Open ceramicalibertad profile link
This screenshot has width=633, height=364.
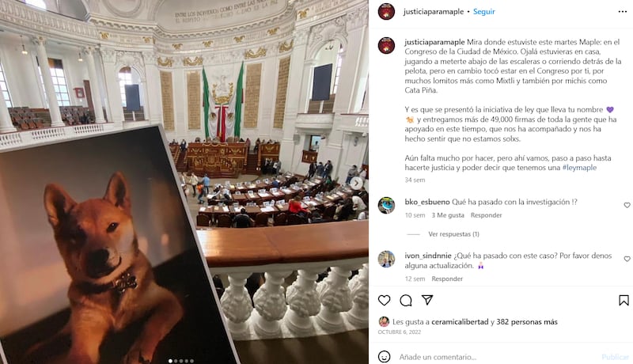(460, 321)
